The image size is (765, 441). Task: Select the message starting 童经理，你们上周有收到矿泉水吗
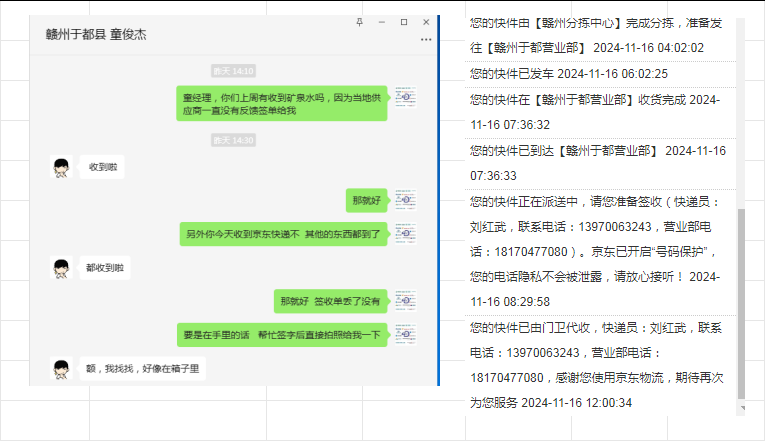[x=282, y=103]
